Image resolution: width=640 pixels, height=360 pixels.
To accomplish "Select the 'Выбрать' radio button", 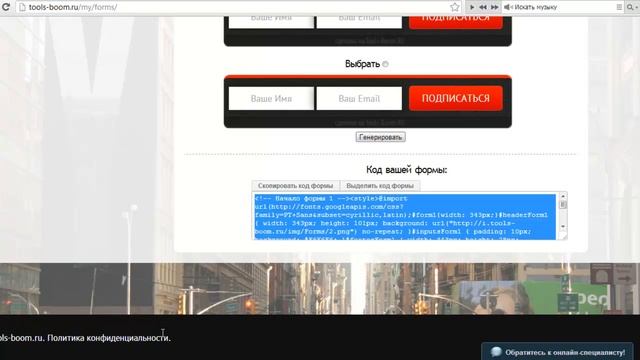I will [x=385, y=64].
